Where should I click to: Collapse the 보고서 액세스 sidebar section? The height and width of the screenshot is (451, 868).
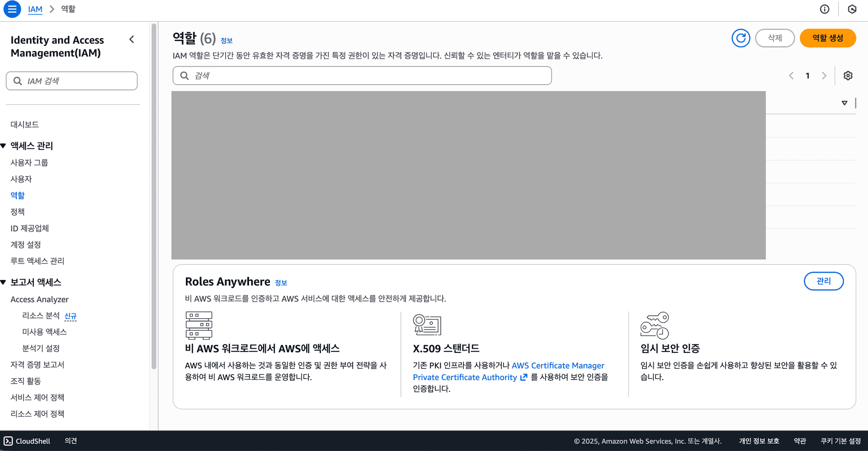[x=4, y=282]
